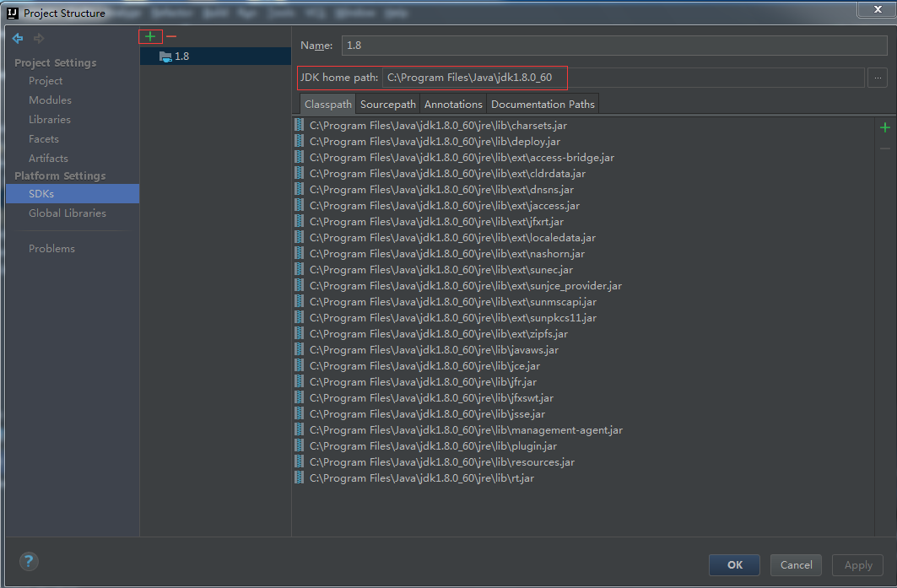This screenshot has width=897, height=588.
Task: Click the back navigation arrow
Action: 18,38
